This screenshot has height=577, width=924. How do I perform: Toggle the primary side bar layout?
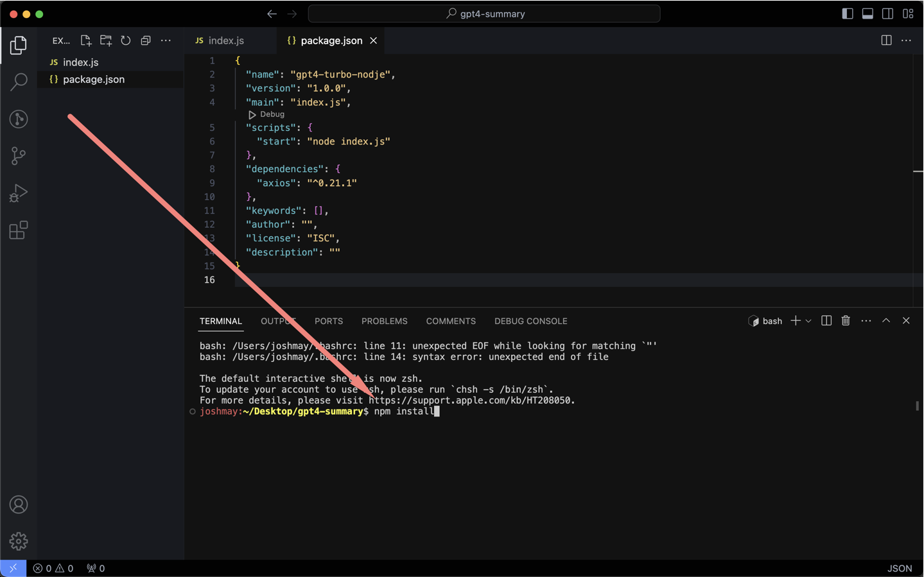tap(848, 13)
